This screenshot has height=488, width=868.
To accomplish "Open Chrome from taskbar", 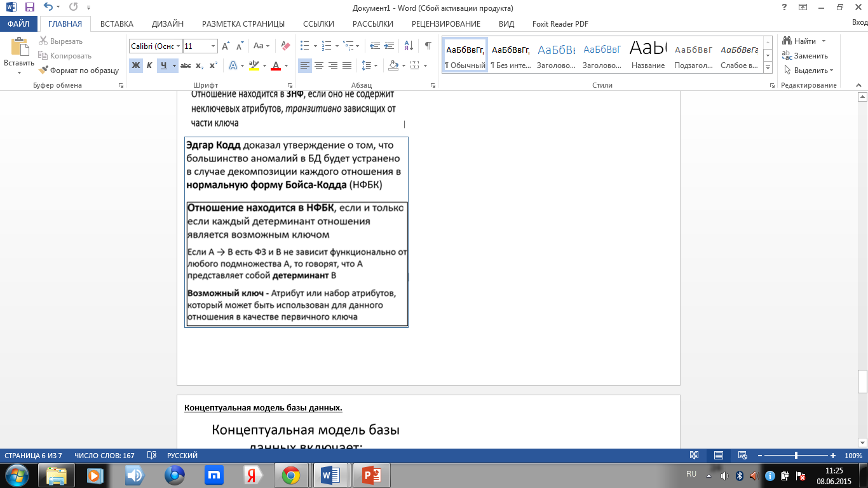I will click(291, 475).
